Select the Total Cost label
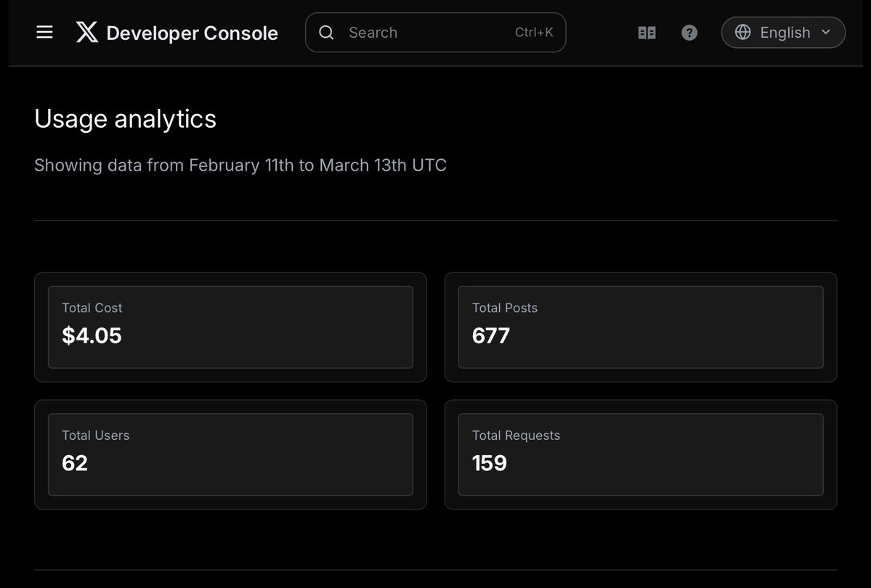Image resolution: width=871 pixels, height=588 pixels. coord(92,308)
